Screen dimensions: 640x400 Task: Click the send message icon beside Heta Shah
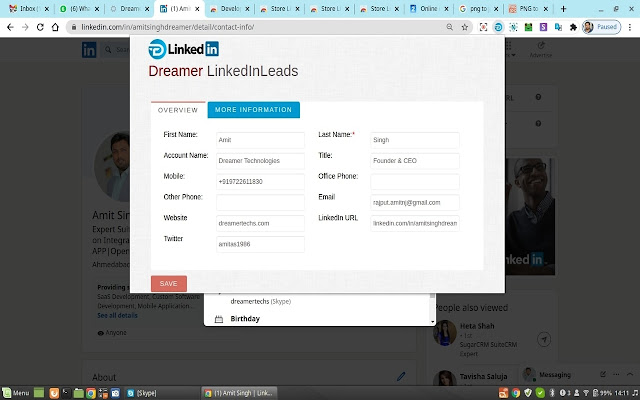544,339
